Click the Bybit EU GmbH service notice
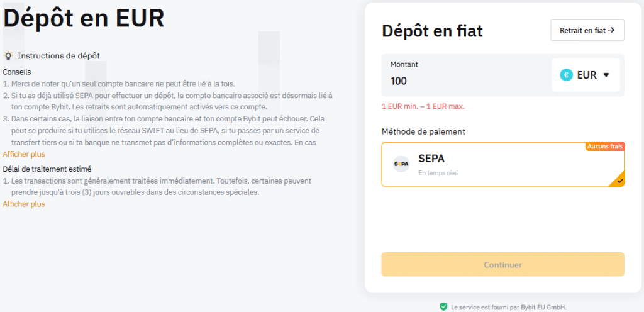This screenshot has height=312, width=644. [509, 307]
